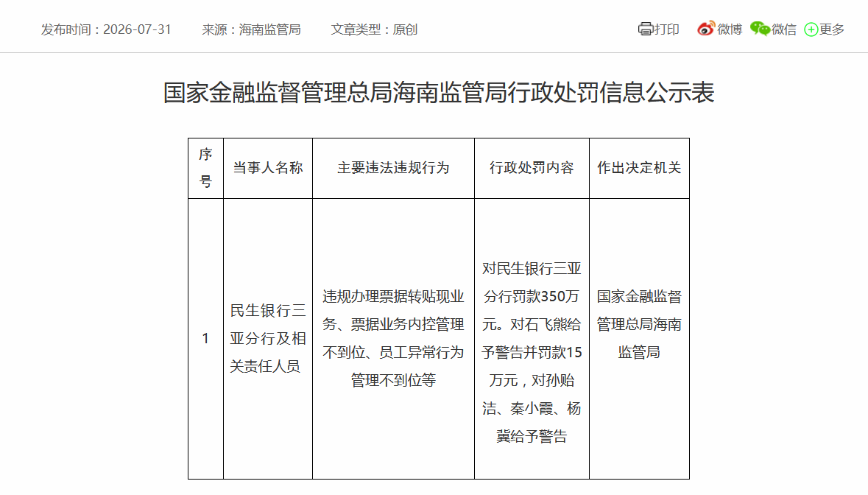Click the Weibo logo icon
This screenshot has height=495, width=868.
pyautogui.click(x=706, y=28)
